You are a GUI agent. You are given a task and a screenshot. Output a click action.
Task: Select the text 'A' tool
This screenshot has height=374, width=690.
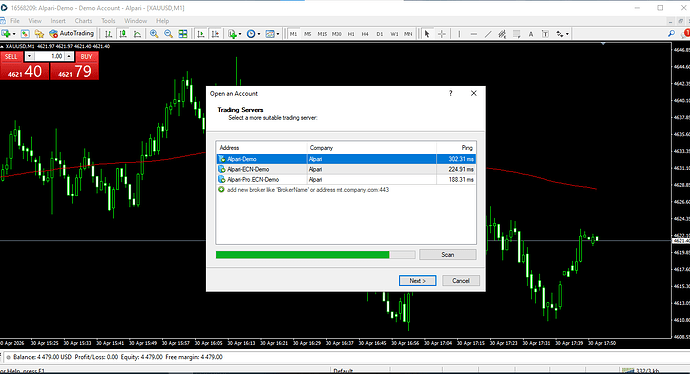pos(531,34)
